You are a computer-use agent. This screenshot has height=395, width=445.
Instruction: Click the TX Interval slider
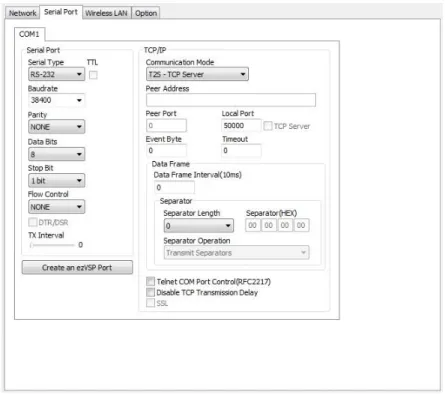point(52,245)
